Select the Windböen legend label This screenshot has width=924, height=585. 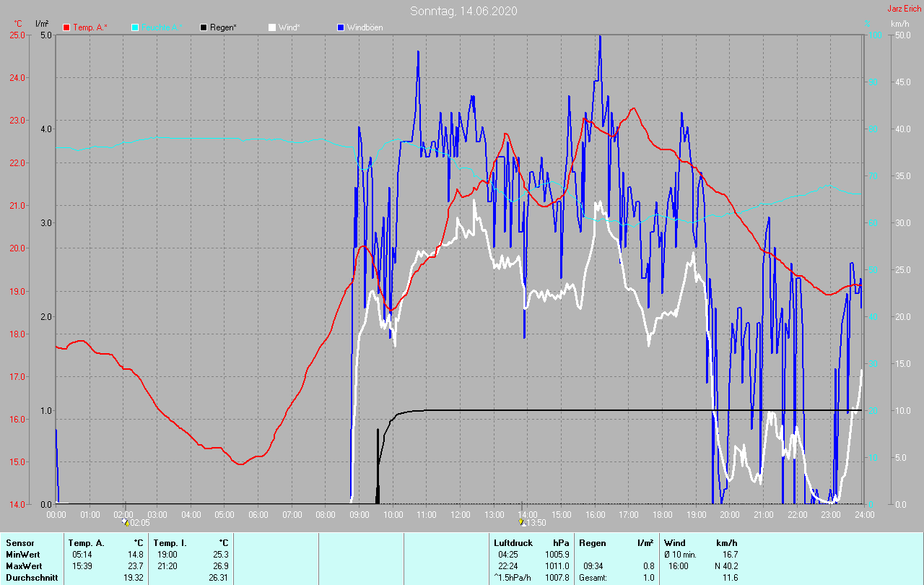365,27
